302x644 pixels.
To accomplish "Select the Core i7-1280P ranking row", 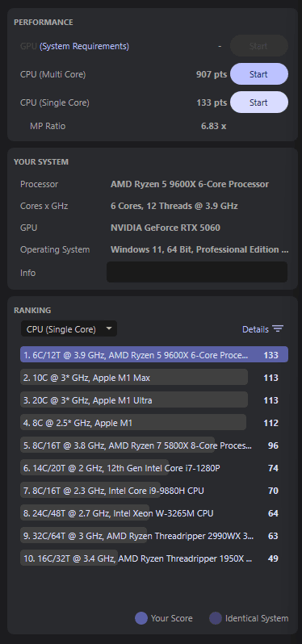I will [154, 468].
